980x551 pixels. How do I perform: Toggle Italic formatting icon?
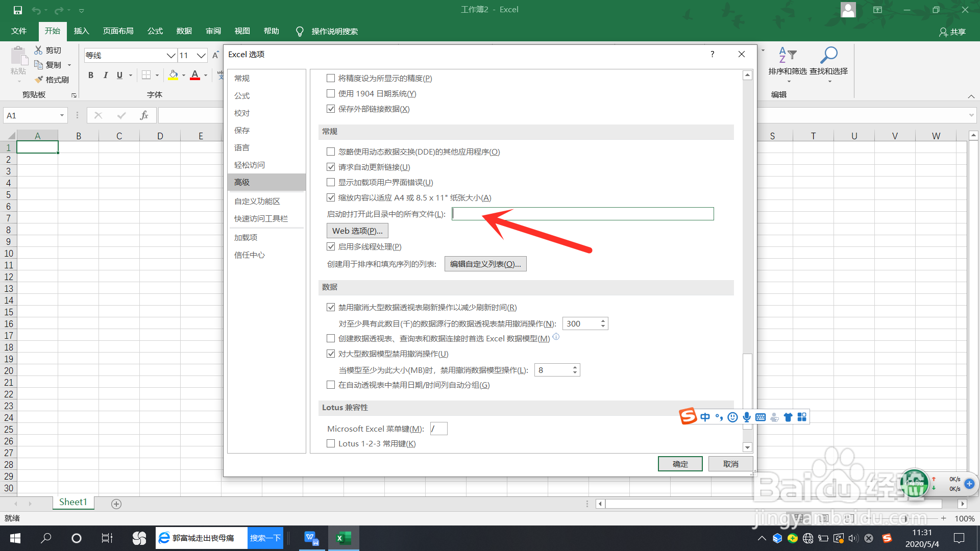pyautogui.click(x=105, y=76)
